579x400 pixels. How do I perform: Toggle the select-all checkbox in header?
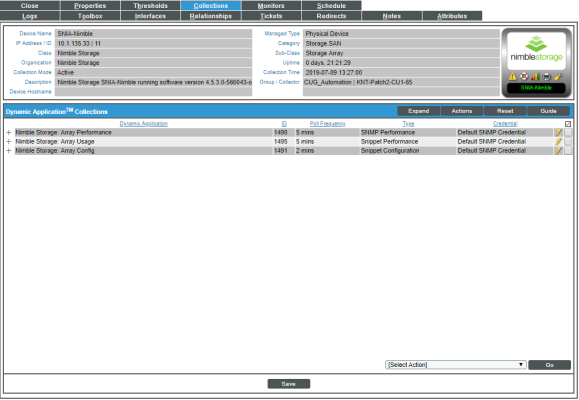click(568, 124)
